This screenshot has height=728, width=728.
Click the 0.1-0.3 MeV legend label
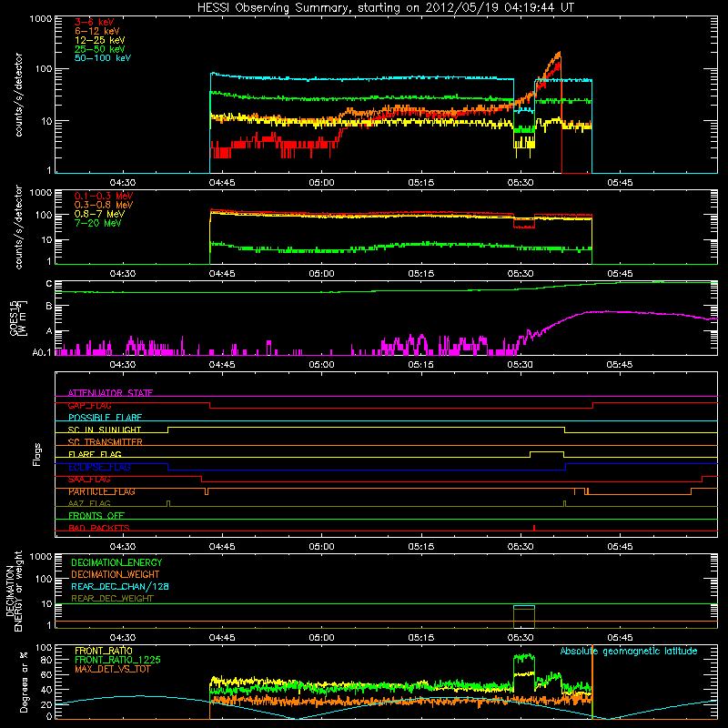click(104, 196)
